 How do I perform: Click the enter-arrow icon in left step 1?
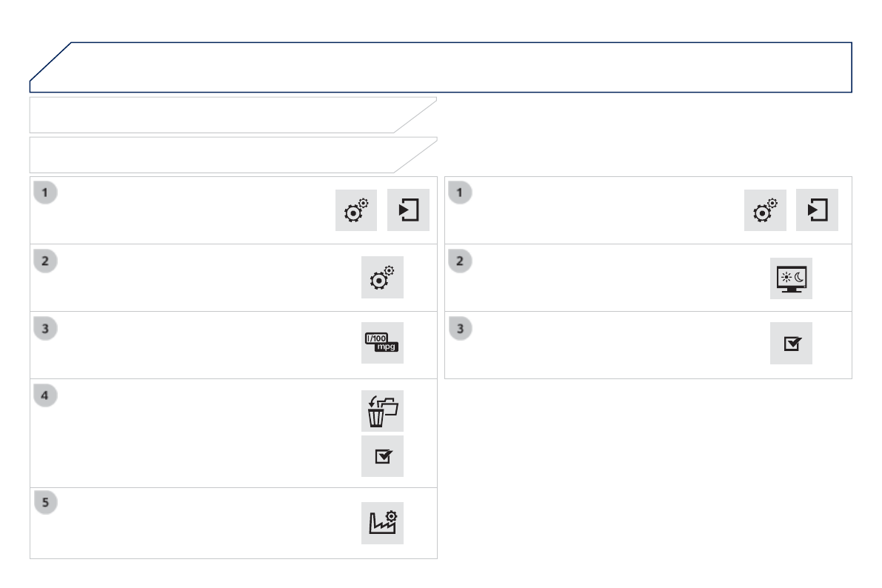pyautogui.click(x=408, y=210)
